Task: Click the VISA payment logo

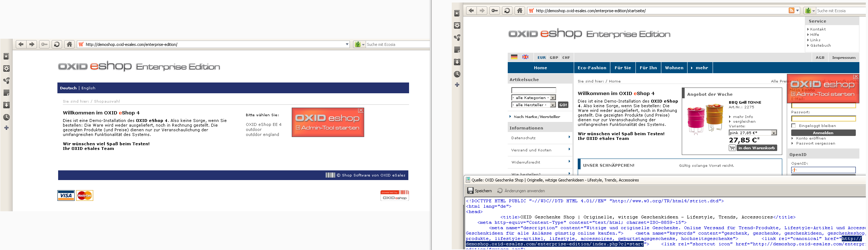Action: 66,195
